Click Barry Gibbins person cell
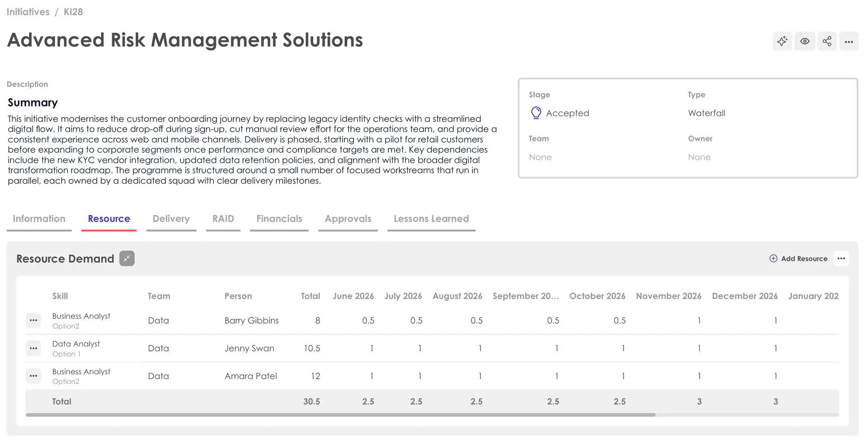868x448 pixels. tap(252, 320)
